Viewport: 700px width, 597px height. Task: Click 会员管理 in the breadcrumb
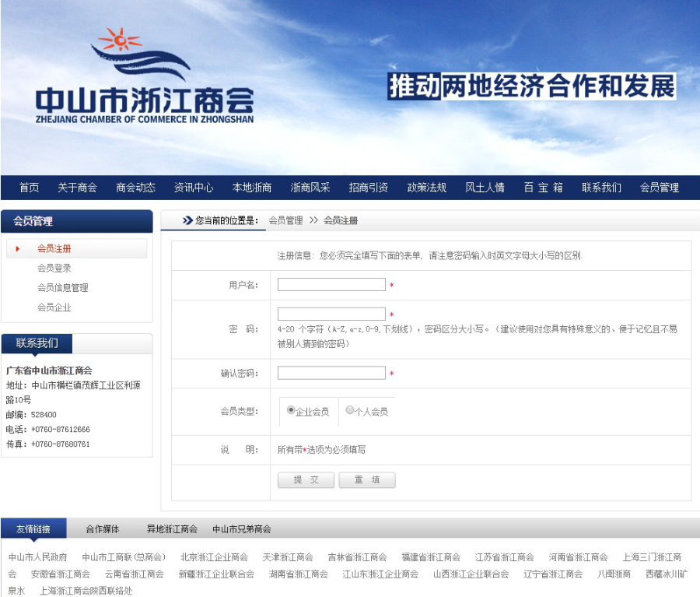click(x=285, y=220)
